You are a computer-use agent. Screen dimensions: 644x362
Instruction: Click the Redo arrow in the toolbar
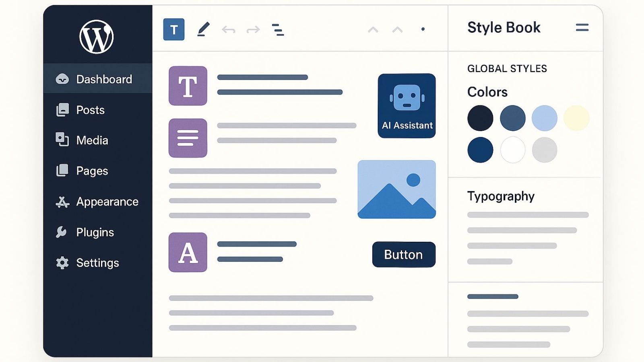click(x=253, y=29)
